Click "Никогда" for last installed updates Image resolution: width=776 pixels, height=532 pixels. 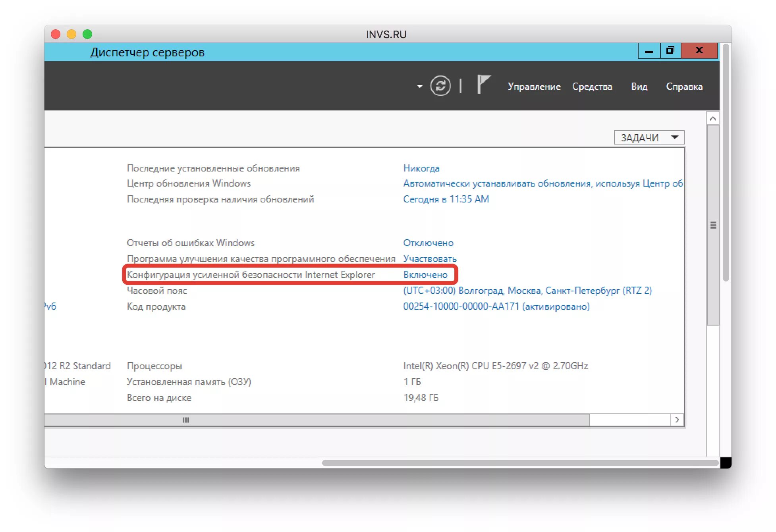point(422,168)
